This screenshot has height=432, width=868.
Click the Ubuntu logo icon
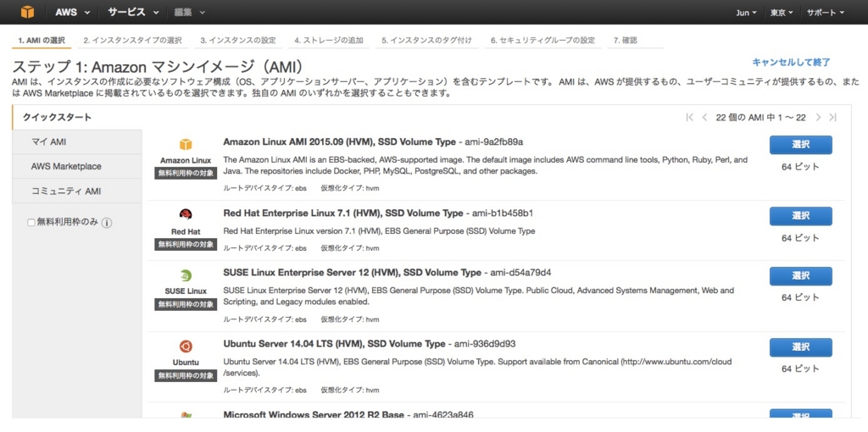pyautogui.click(x=186, y=346)
